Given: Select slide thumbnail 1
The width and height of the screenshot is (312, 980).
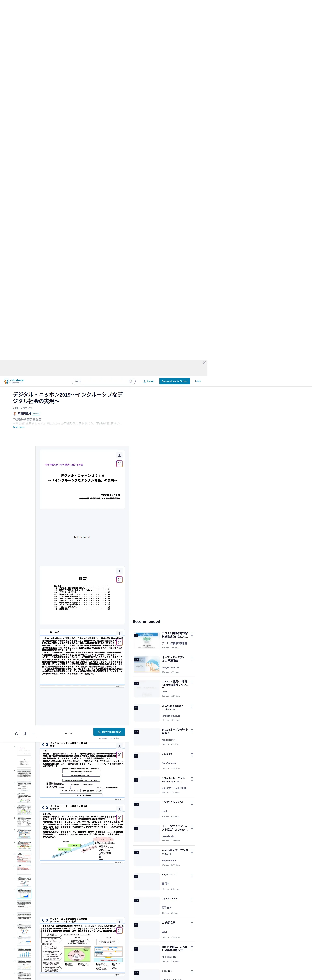Looking at the screenshot, I should tap(24, 751).
